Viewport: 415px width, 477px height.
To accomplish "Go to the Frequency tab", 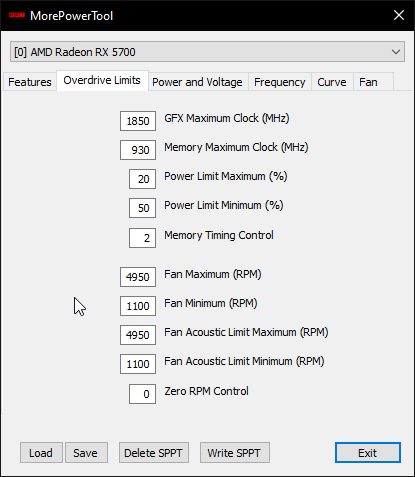I will click(280, 82).
